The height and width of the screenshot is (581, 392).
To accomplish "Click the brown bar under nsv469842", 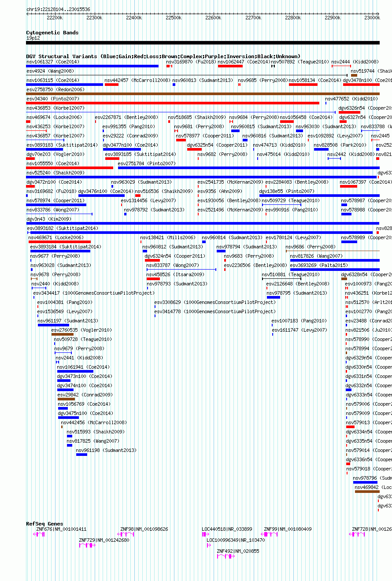I will coord(367,492).
